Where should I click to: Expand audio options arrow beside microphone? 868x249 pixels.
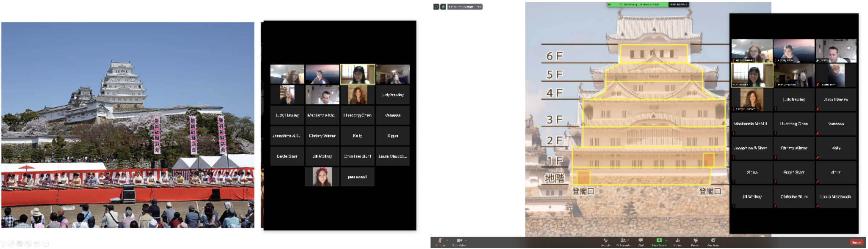[447, 240]
